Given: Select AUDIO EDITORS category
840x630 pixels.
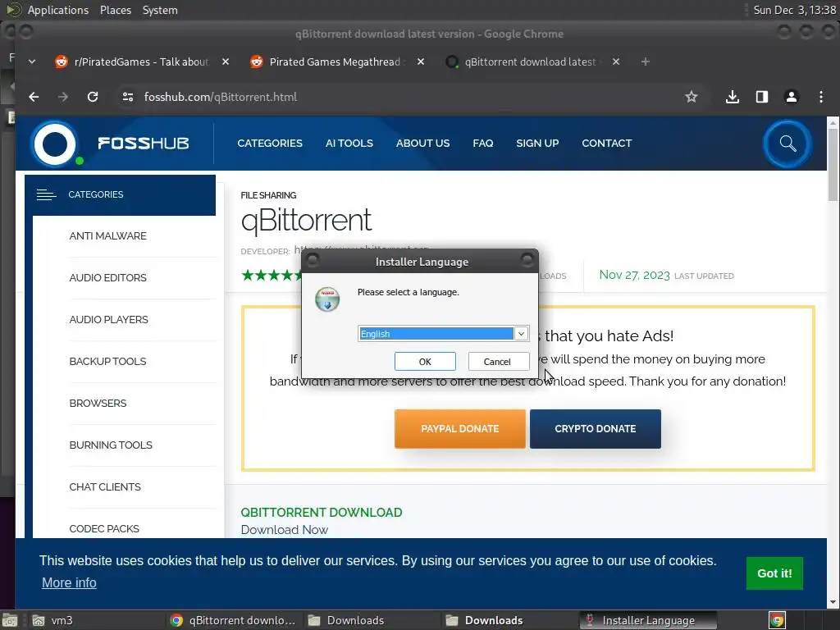Looking at the screenshot, I should coord(107,277).
